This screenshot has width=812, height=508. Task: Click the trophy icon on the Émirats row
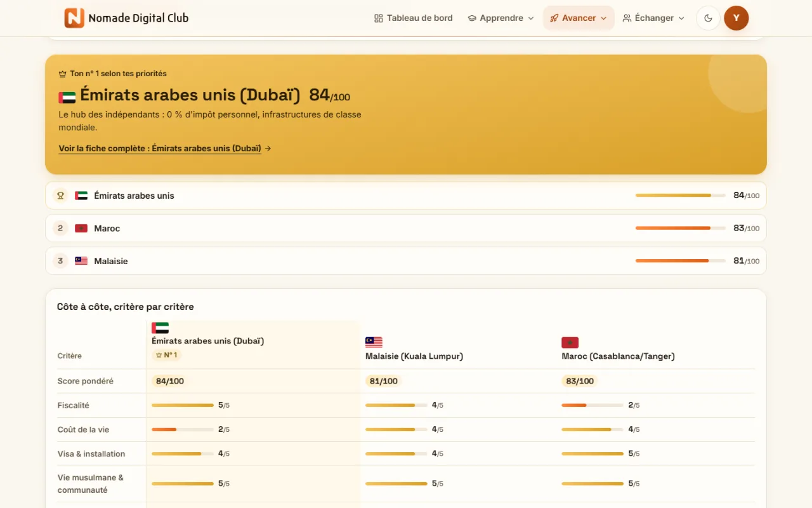click(x=60, y=196)
